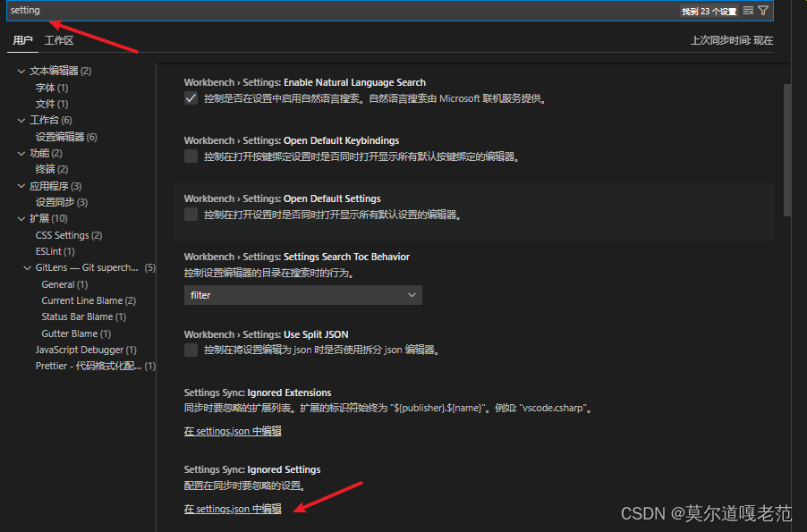Open settings.json link under Ignored Extensions

point(233,431)
